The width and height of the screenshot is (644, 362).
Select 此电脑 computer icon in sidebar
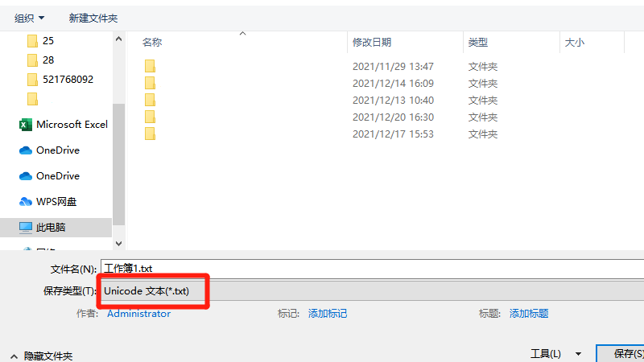tap(26, 228)
